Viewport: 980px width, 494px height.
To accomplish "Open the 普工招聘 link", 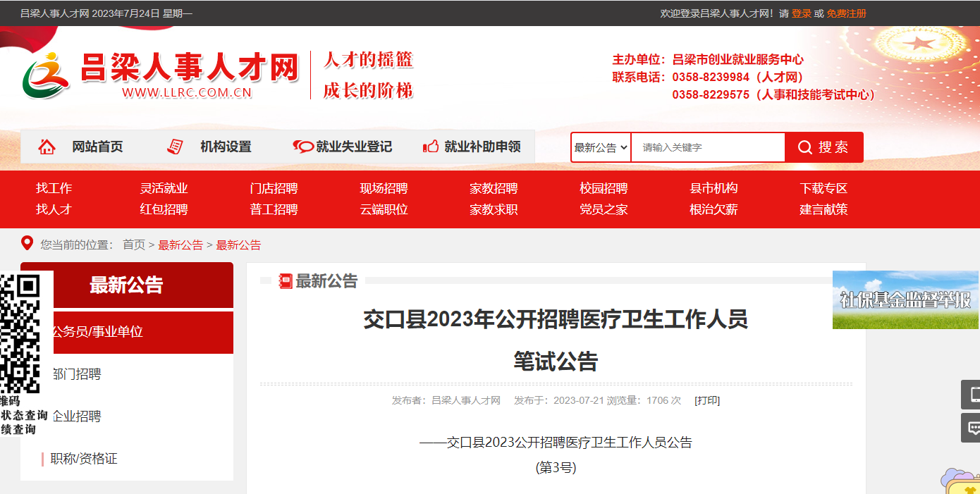I will pyautogui.click(x=274, y=209).
